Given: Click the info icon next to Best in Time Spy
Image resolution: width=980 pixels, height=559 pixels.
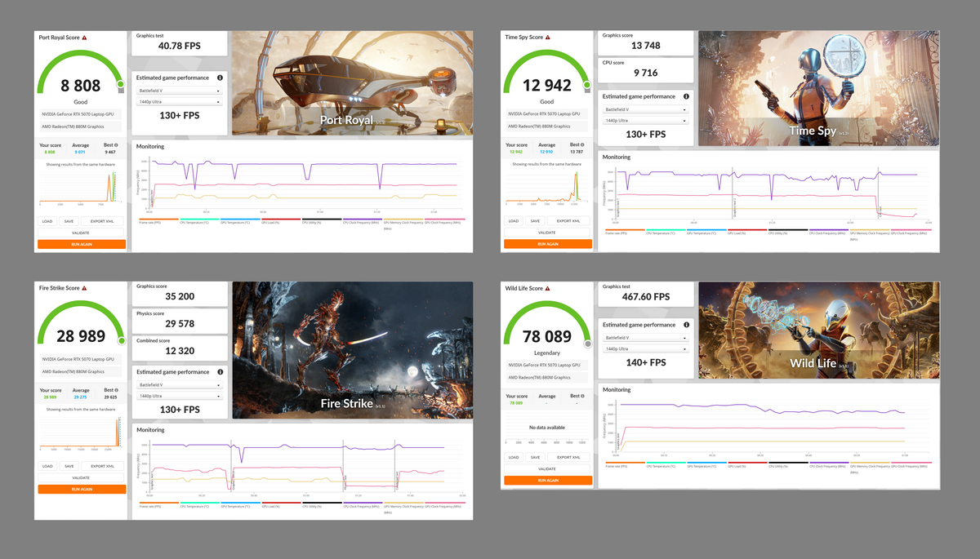Looking at the screenshot, I should pyautogui.click(x=583, y=146).
